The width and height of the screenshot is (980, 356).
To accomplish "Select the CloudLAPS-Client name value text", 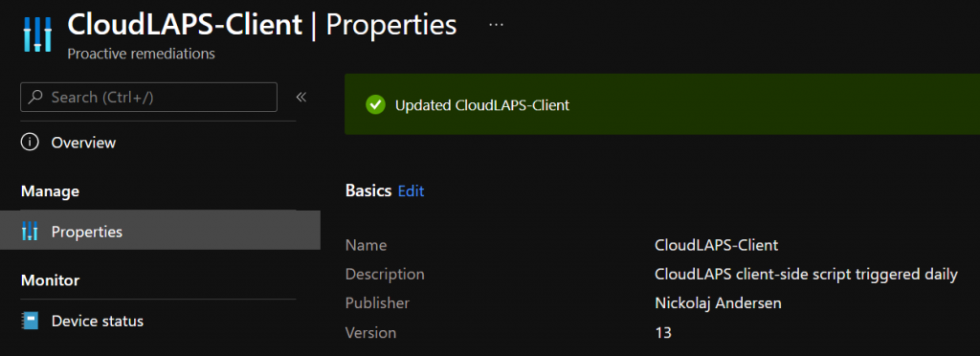I will point(716,245).
